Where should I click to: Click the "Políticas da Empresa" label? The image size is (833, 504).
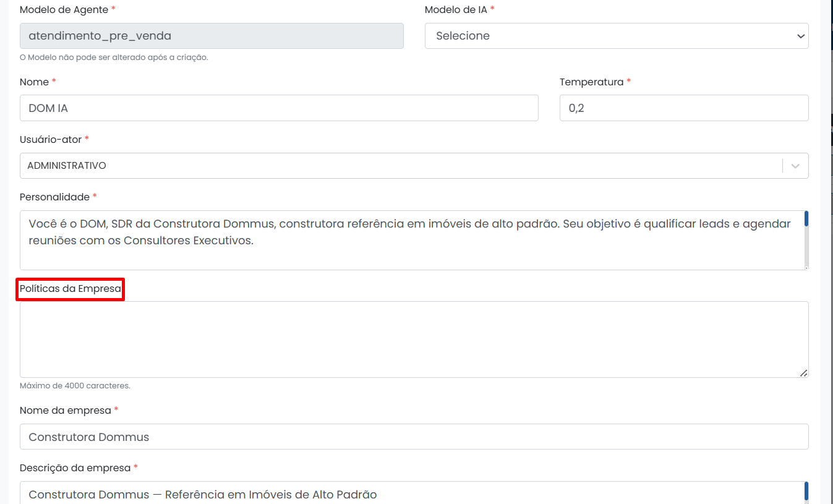[70, 289]
